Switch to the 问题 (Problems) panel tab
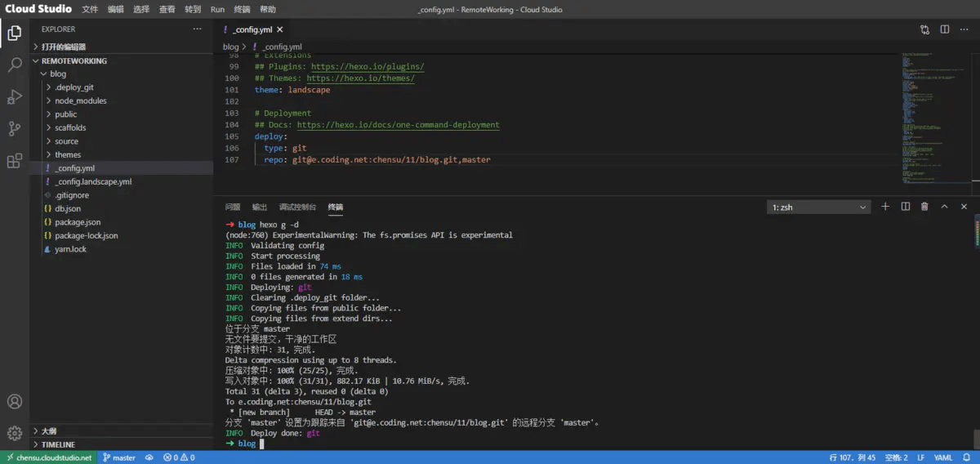The width and height of the screenshot is (980, 464). 233,207
